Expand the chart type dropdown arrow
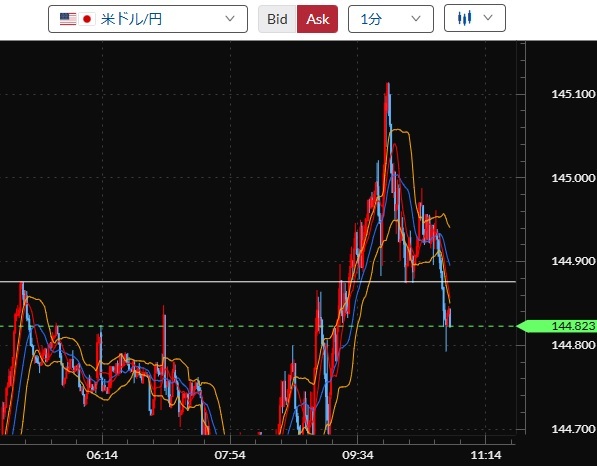 click(488, 18)
